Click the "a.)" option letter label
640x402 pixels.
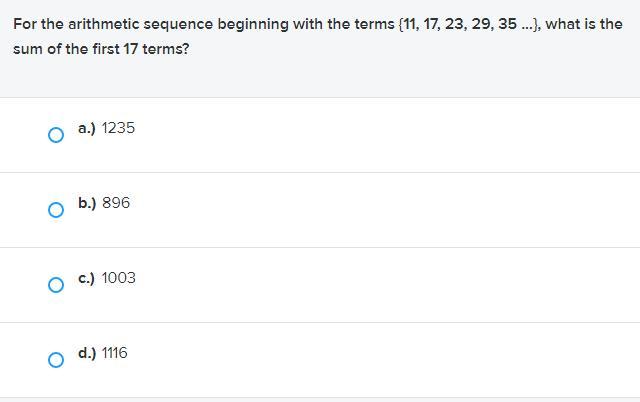tap(86, 128)
